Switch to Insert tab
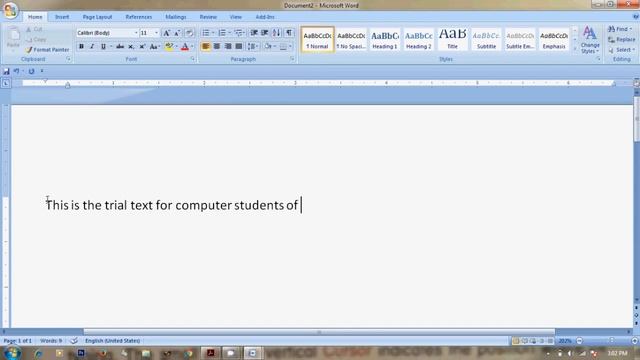This screenshot has height=360, width=640. pyautogui.click(x=62, y=17)
